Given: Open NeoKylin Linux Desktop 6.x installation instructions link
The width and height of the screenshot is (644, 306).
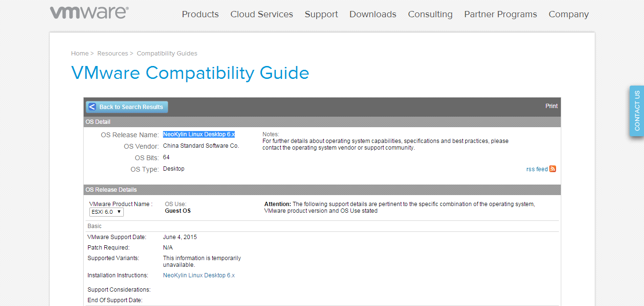Looking at the screenshot, I should [199, 275].
